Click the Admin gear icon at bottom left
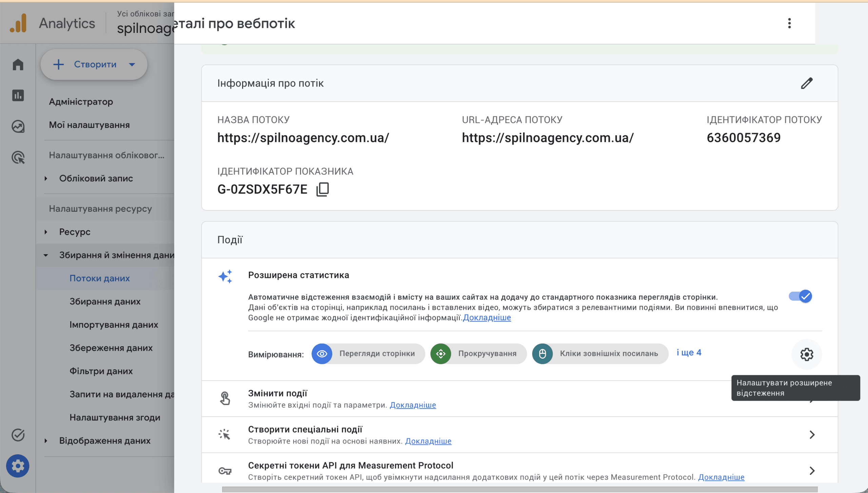The height and width of the screenshot is (493, 868). 18,466
